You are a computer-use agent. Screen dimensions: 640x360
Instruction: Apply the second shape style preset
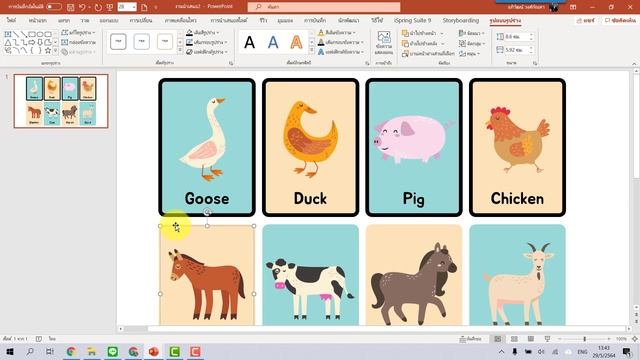[x=141, y=42]
